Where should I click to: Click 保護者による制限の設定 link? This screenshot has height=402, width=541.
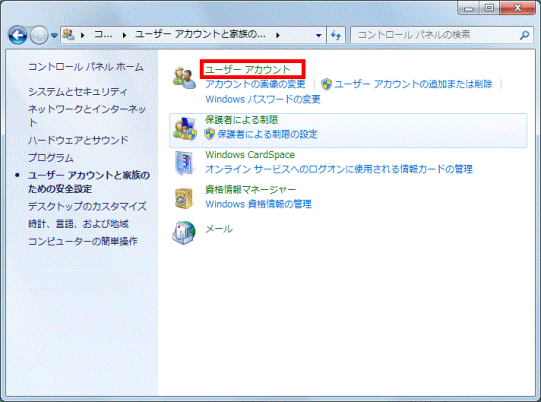click(267, 134)
